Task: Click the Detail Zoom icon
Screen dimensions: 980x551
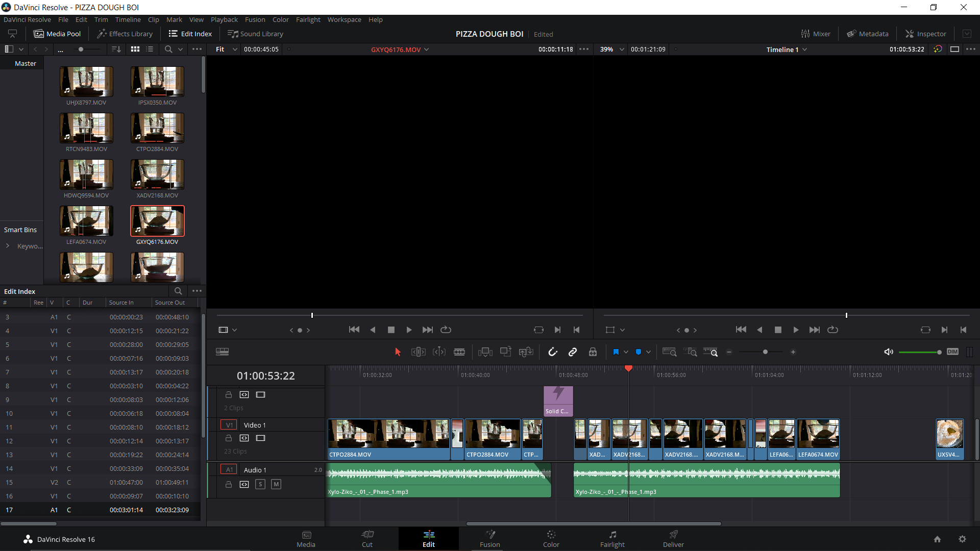Action: pos(690,352)
